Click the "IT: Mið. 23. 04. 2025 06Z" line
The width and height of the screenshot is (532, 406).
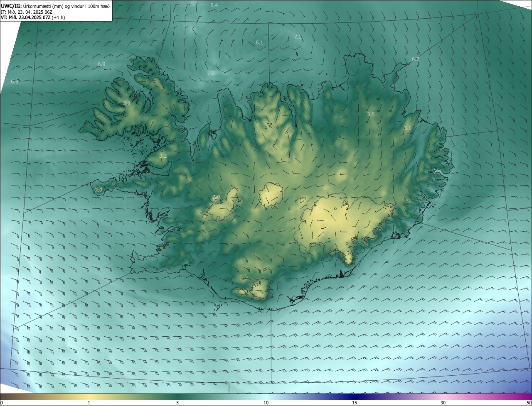click(x=27, y=12)
